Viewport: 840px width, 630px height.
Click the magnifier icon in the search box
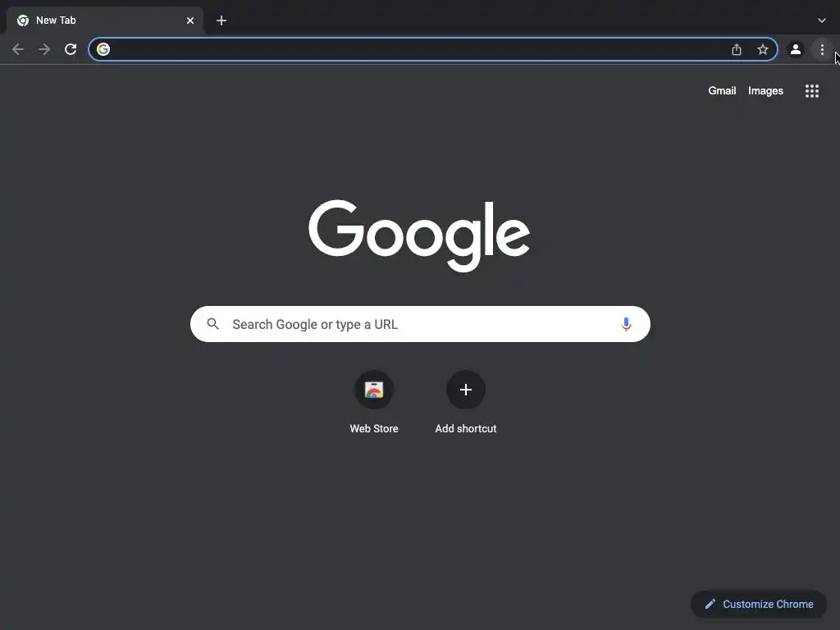point(213,324)
